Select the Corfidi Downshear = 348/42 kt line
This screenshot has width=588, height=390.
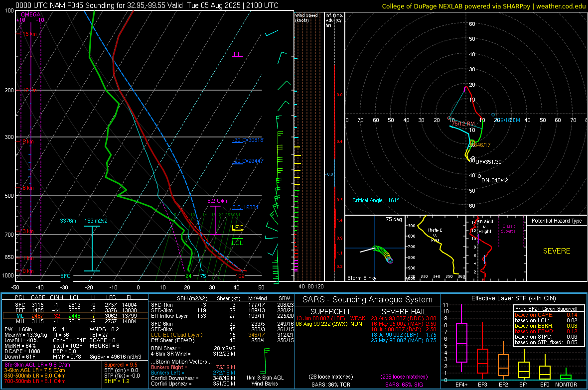[x=193, y=378]
